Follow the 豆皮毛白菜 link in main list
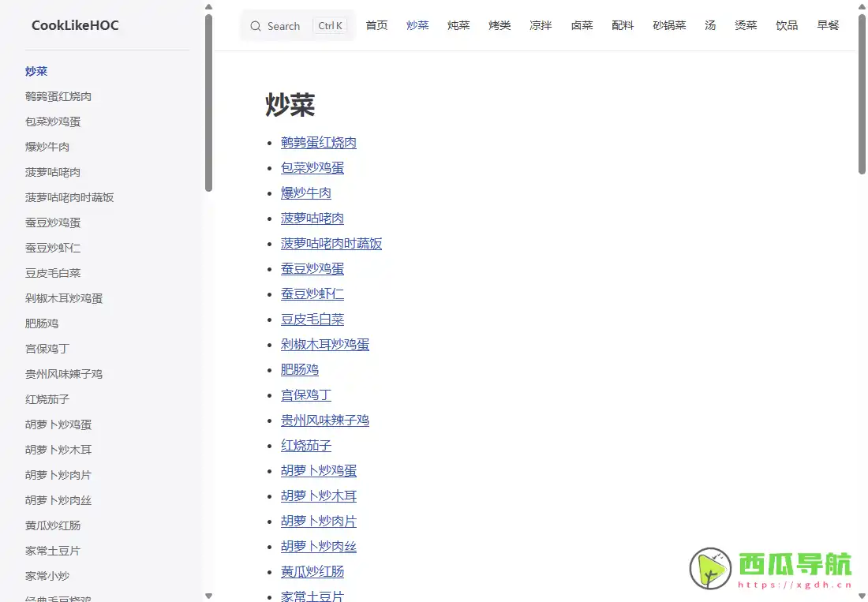The height and width of the screenshot is (602, 868). click(x=312, y=320)
